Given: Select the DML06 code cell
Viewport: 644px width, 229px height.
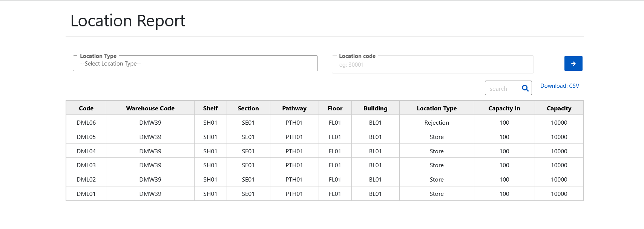Looking at the screenshot, I should [86, 122].
